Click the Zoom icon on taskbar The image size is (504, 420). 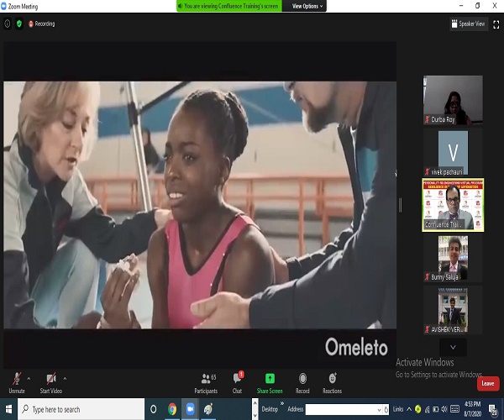pyautogui.click(x=191, y=409)
